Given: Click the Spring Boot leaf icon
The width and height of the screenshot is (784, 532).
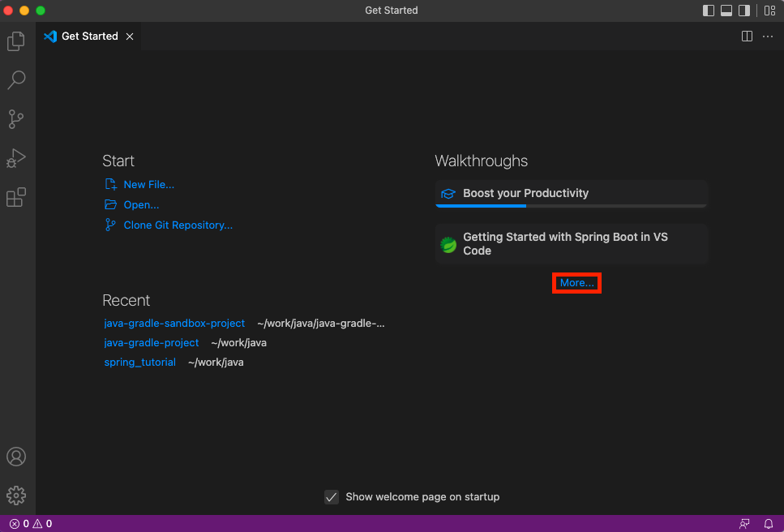Looking at the screenshot, I should (x=448, y=245).
